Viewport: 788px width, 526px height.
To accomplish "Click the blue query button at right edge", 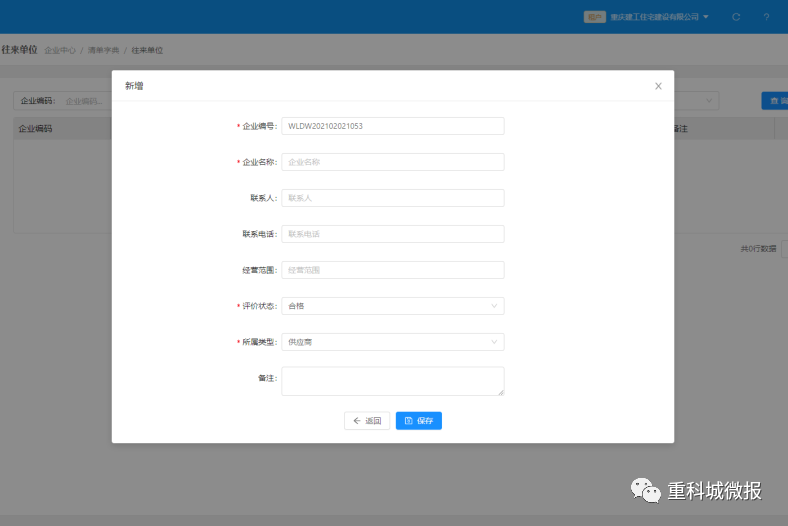I will (775, 101).
